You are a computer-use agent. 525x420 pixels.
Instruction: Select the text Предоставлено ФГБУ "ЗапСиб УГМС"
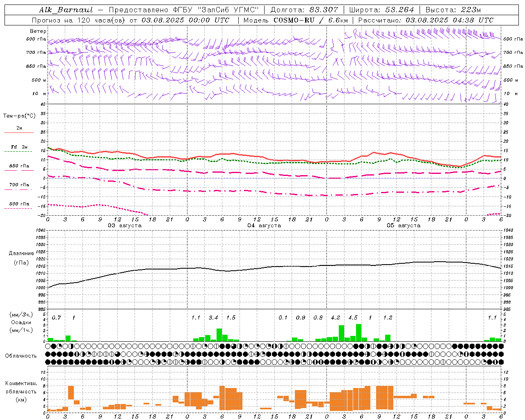(184, 10)
